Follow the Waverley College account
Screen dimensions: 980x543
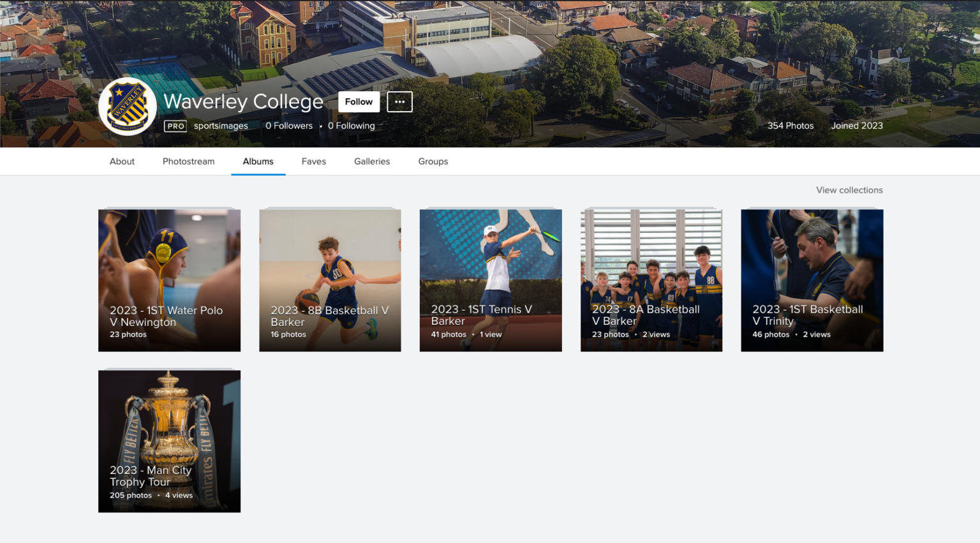(358, 101)
